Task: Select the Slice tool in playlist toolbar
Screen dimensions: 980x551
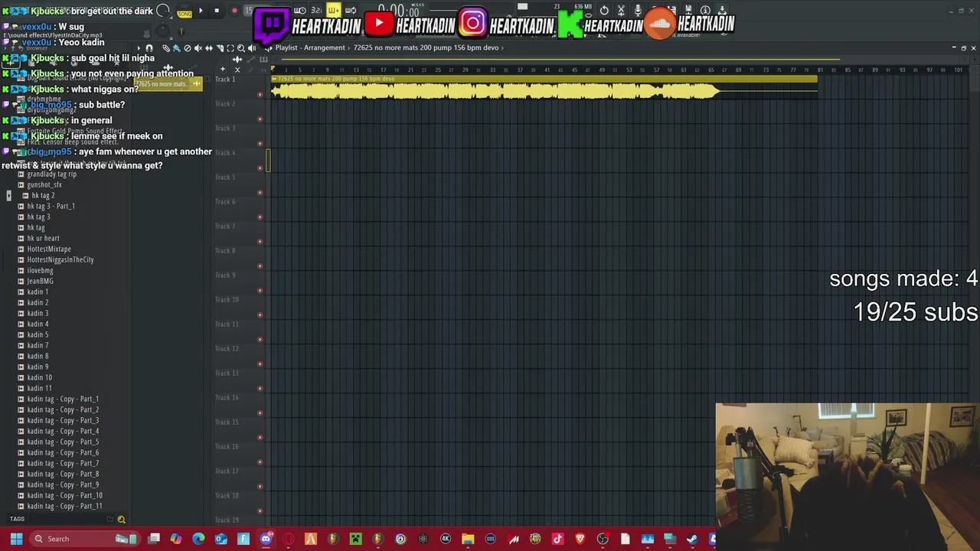Action: [x=220, y=48]
